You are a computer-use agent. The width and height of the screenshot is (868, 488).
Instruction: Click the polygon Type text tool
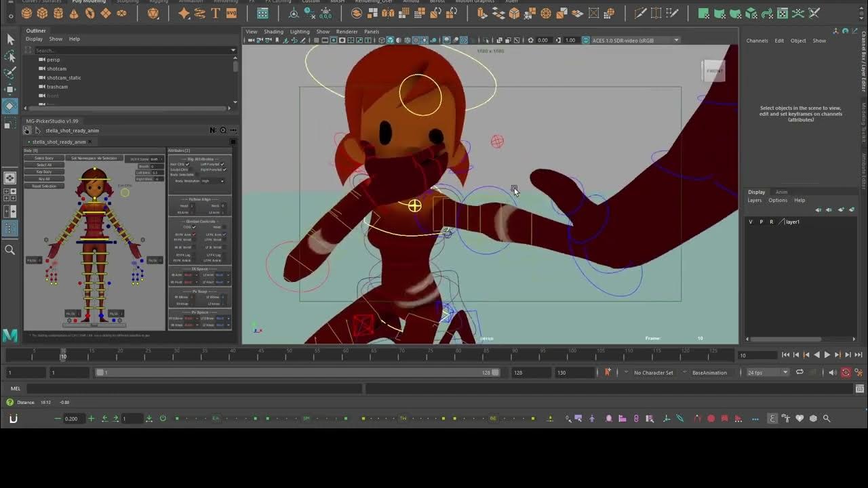coord(216,13)
